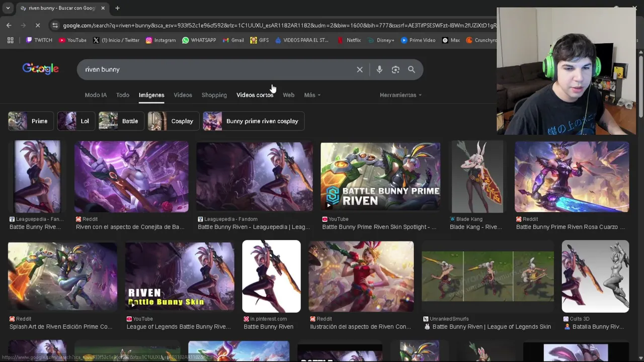Open League of Legends Battle Bunny Rive... link
This screenshot has height=362, width=644.
[x=179, y=327]
